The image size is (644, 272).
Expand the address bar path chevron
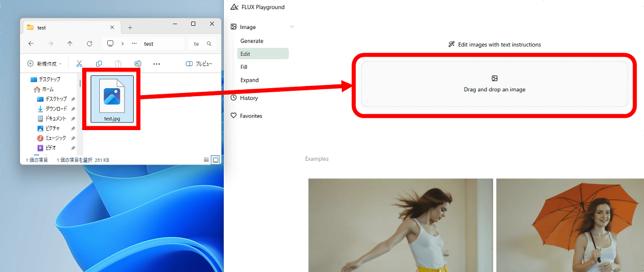point(122,44)
